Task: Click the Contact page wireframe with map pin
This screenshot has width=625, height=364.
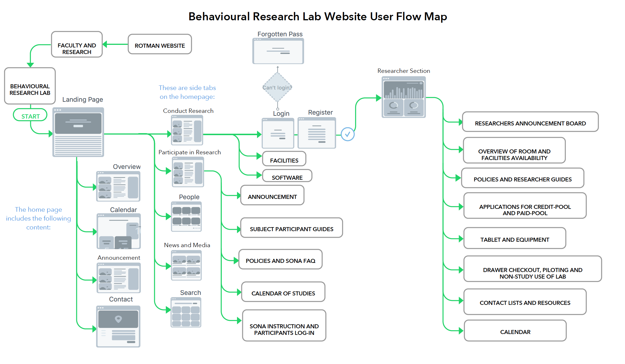Action: tap(118, 326)
